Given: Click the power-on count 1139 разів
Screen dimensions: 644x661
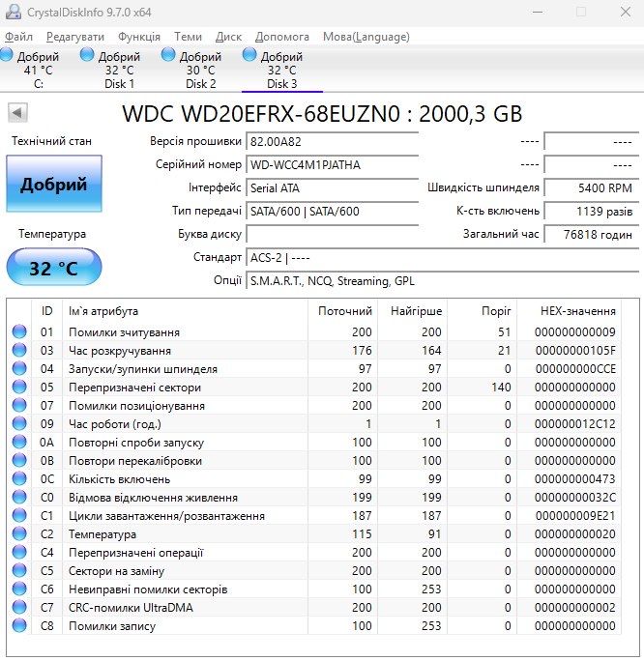Looking at the screenshot, I should 592,211.
